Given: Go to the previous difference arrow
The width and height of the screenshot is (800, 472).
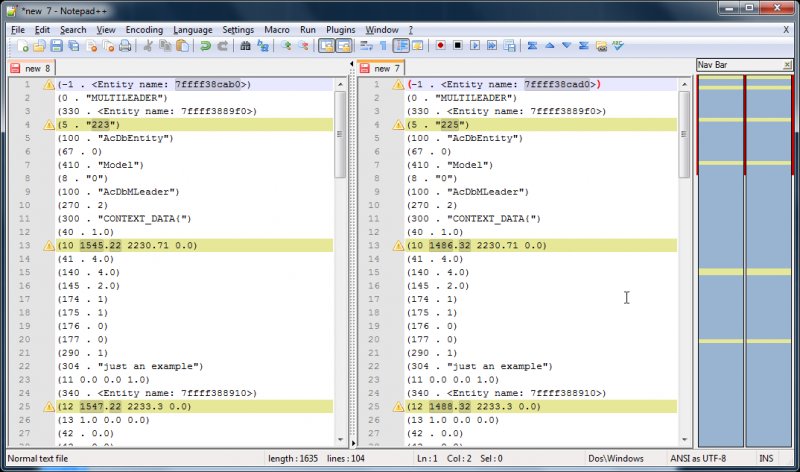Looking at the screenshot, I should pos(549,45).
